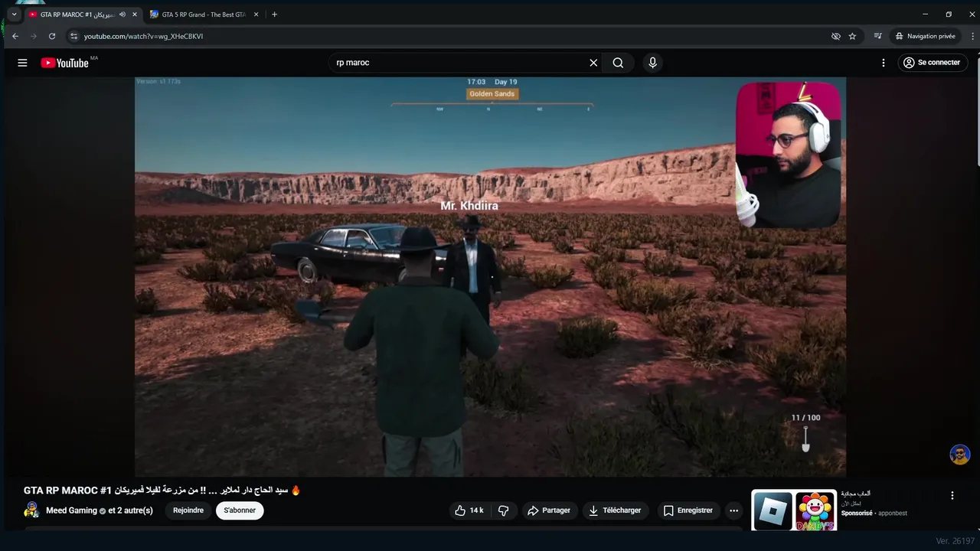
Task: Open the sponsored ad options menu
Action: coord(952,496)
